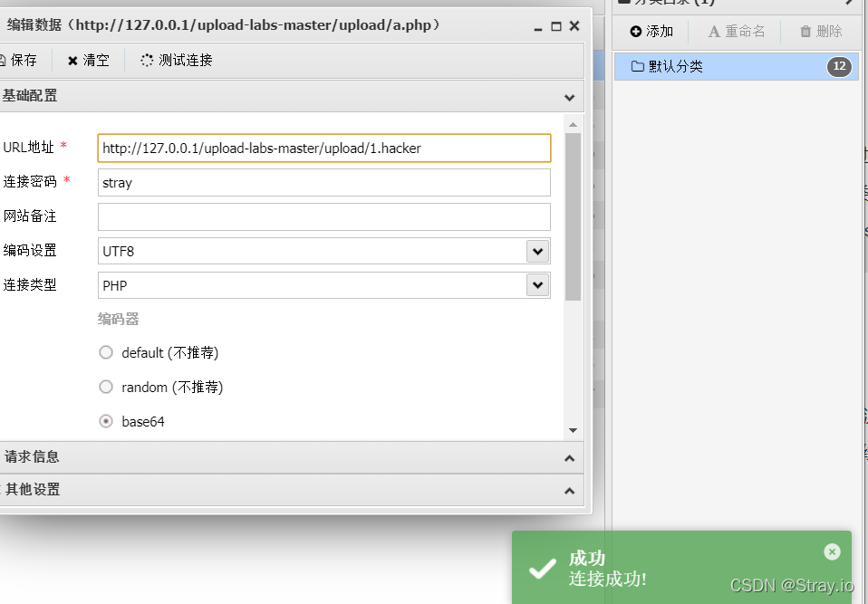868x604 pixels.
Task: Click the form's vertical scrollbar thumb
Action: pyautogui.click(x=573, y=216)
